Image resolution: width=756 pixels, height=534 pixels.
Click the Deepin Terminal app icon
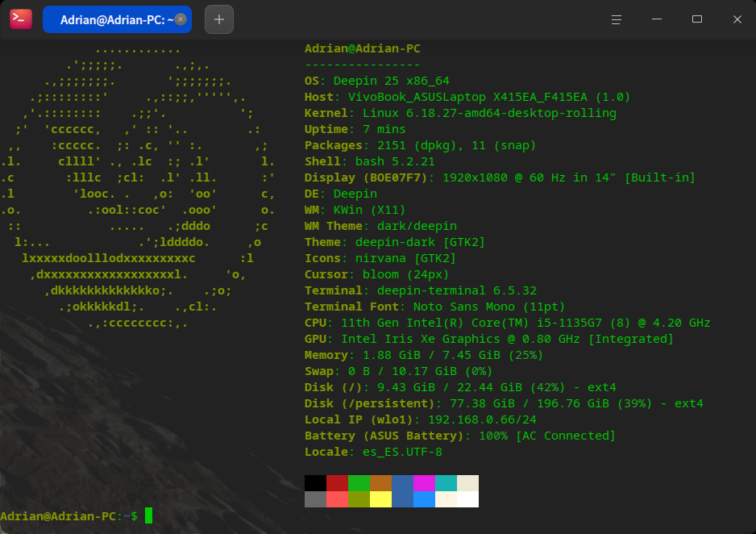pos(21,19)
